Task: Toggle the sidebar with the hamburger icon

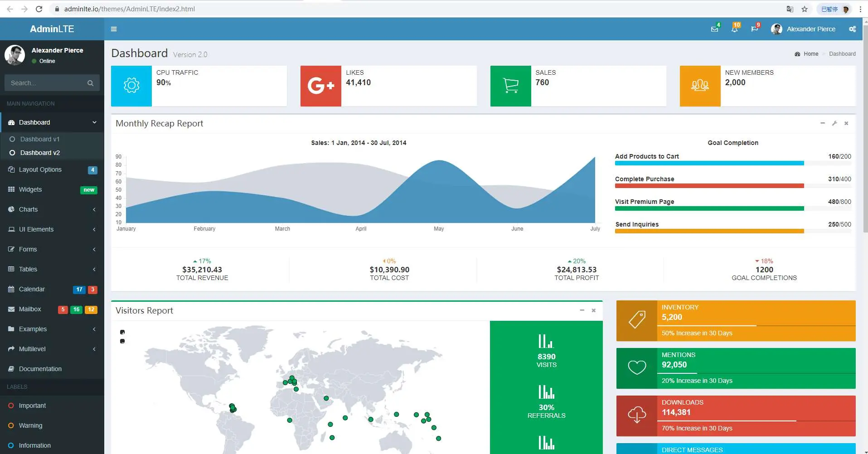Action: coord(114,29)
